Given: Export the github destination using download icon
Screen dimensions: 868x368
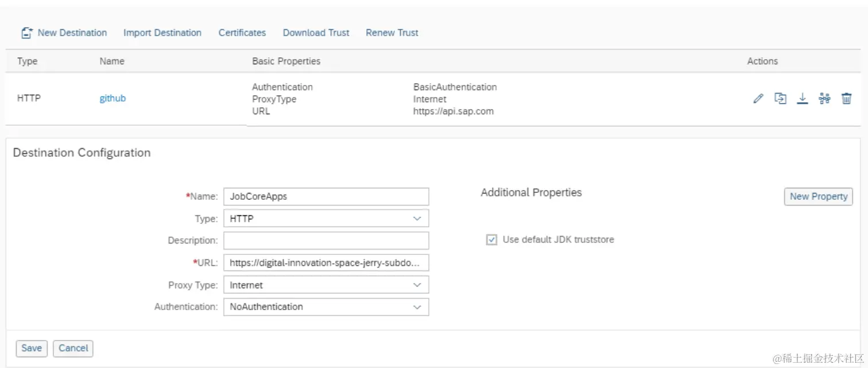Looking at the screenshot, I should coord(803,99).
